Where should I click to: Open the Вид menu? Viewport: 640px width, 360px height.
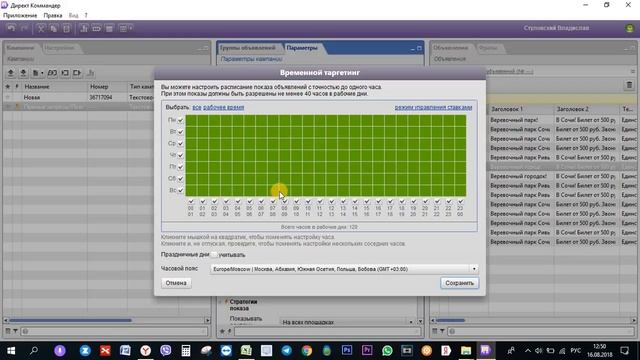click(x=73, y=16)
